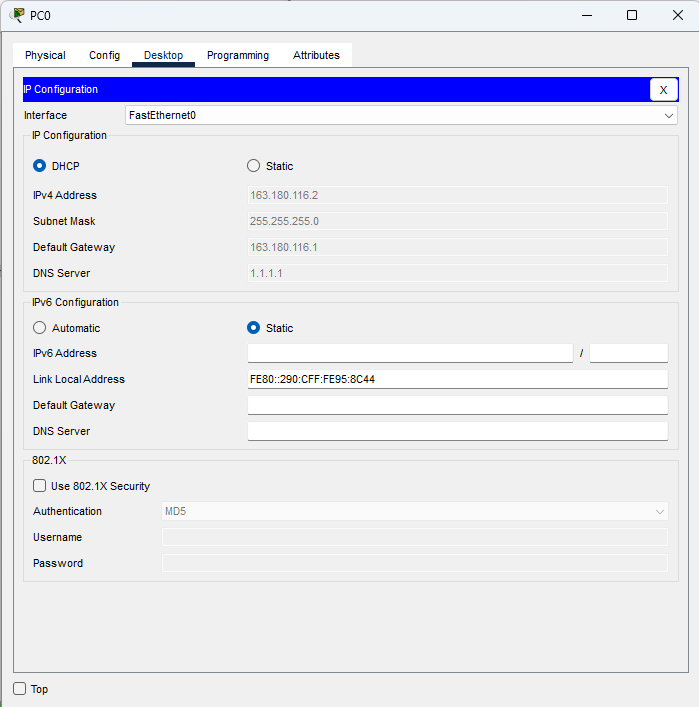Switch to the Config tab
The width and height of the screenshot is (699, 707).
pos(104,55)
